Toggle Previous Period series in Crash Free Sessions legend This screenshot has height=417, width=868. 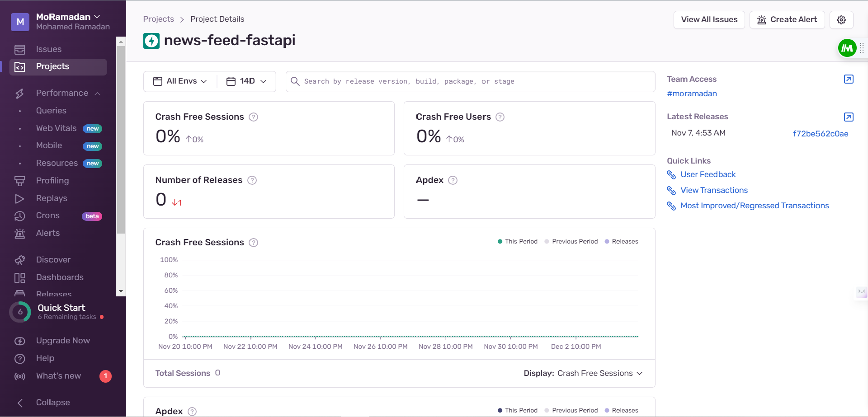pos(571,242)
